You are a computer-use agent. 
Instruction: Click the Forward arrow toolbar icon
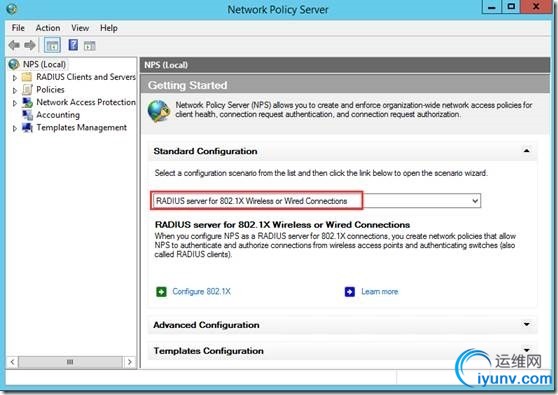click(x=30, y=45)
